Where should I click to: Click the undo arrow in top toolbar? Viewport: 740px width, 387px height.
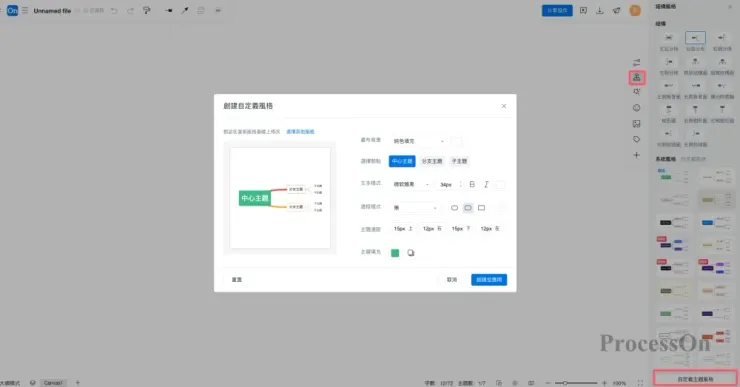(x=114, y=10)
